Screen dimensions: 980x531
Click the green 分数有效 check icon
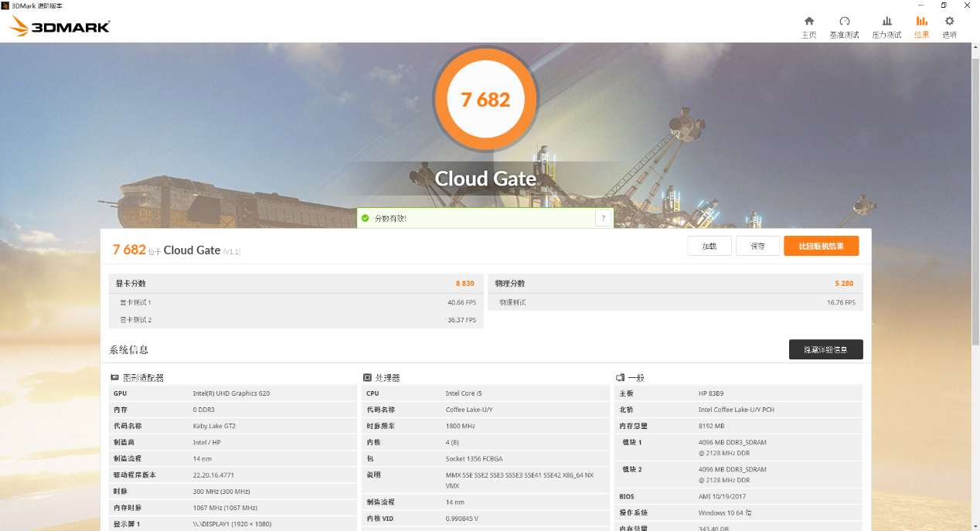point(366,219)
